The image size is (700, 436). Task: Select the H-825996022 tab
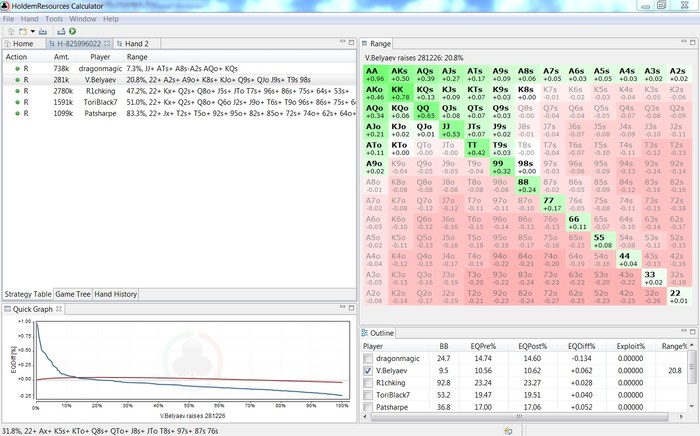click(79, 44)
